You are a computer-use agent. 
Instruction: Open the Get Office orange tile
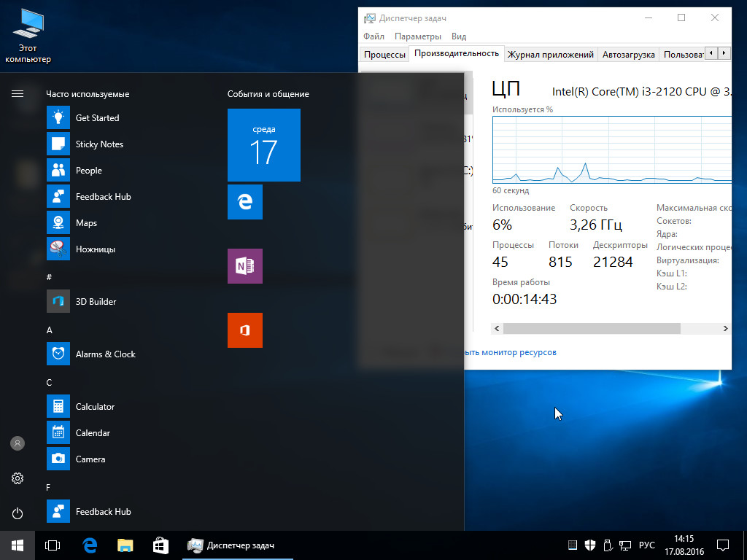(x=245, y=330)
